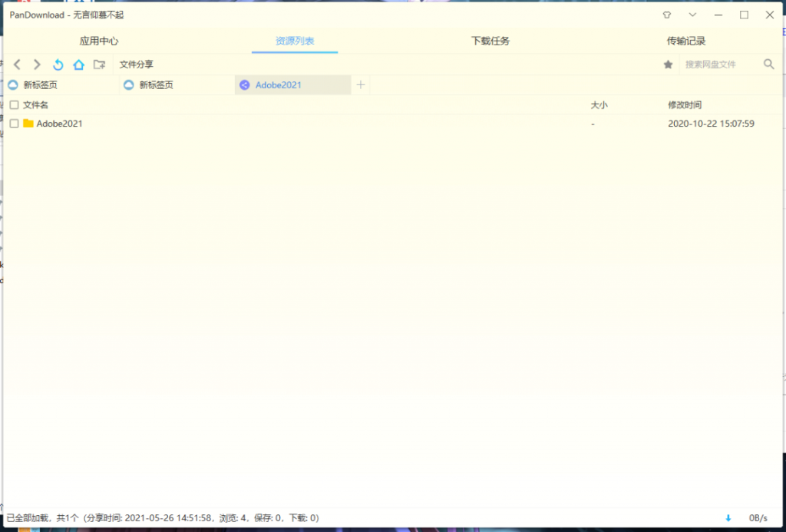Open the skin shirt icon in title bar
The width and height of the screenshot is (786, 532).
tap(667, 15)
